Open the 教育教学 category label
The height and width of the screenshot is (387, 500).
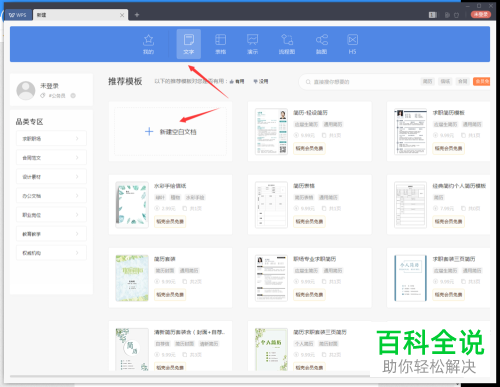click(32, 234)
